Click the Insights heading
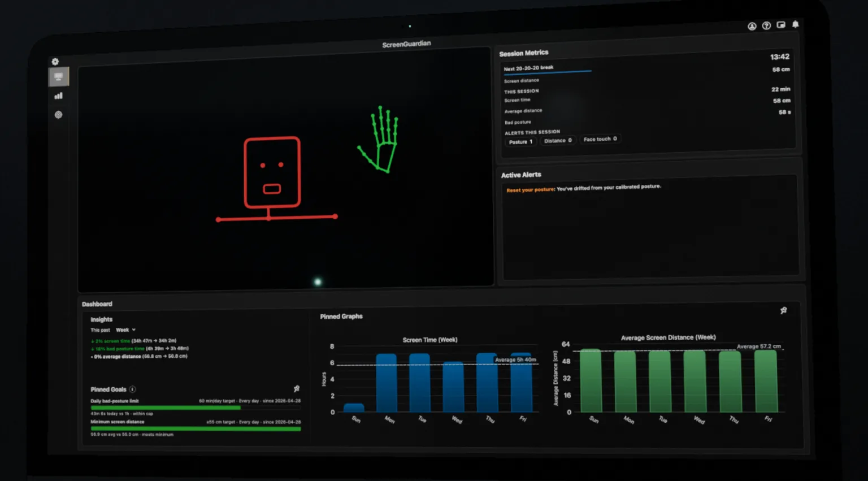Viewport: 868px width, 481px height. point(101,319)
